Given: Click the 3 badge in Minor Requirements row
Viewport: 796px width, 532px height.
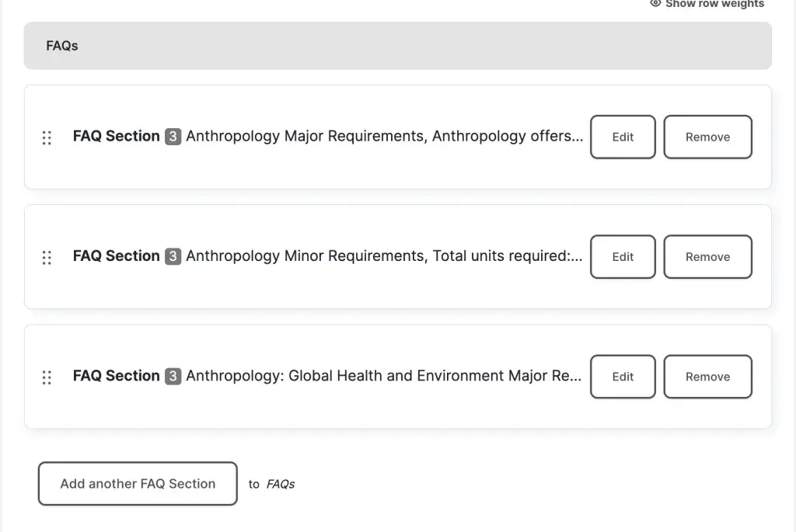Looking at the screenshot, I should [x=173, y=256].
